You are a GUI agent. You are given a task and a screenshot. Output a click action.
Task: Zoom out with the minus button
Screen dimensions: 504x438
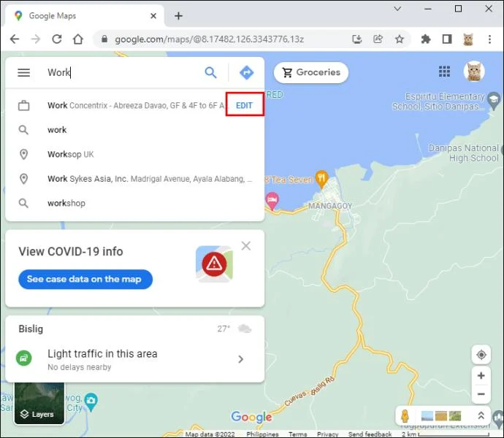pyautogui.click(x=481, y=394)
